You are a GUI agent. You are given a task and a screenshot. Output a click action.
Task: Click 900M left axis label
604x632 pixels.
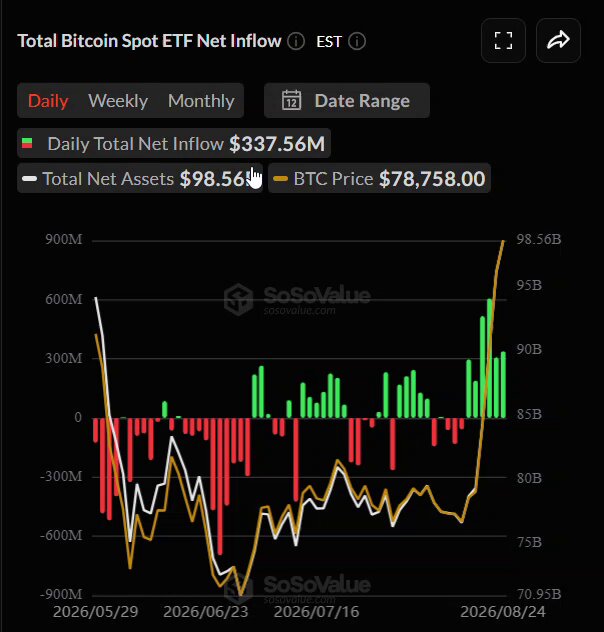pos(64,239)
